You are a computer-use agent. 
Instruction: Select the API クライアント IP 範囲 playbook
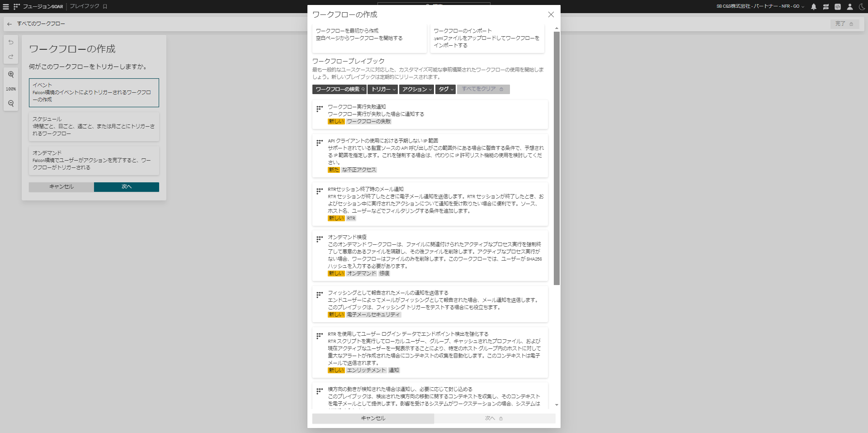(430, 156)
